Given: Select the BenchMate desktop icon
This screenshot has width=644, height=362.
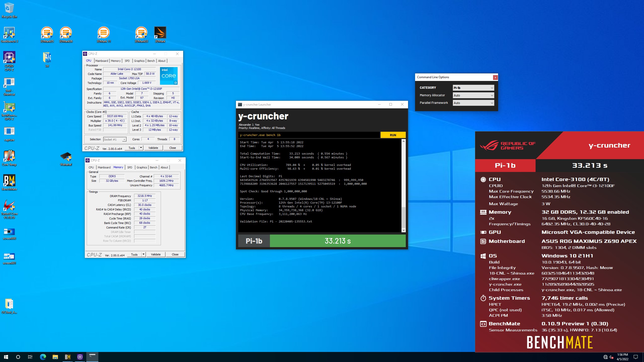Looking at the screenshot, I should pos(9,183).
